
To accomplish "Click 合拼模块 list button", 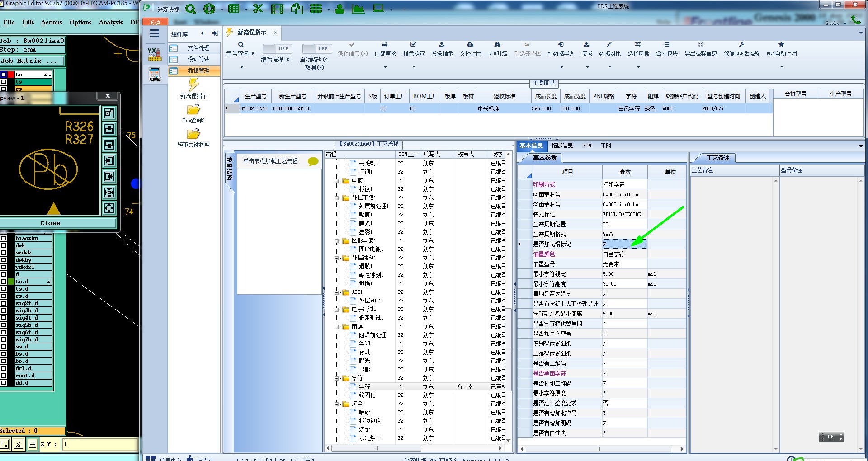I will [667, 49].
